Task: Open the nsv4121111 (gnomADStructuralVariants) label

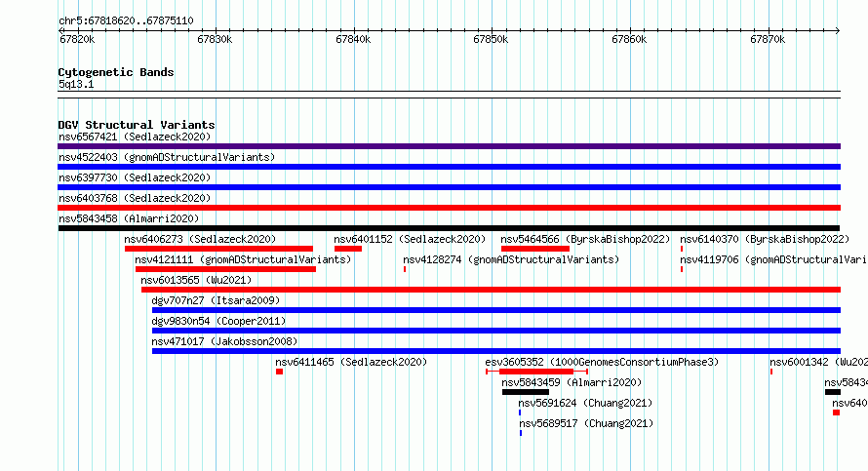Action: tap(243, 259)
